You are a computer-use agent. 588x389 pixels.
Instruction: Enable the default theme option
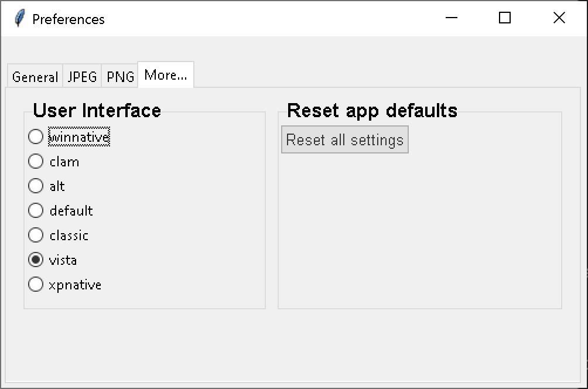pyautogui.click(x=36, y=211)
